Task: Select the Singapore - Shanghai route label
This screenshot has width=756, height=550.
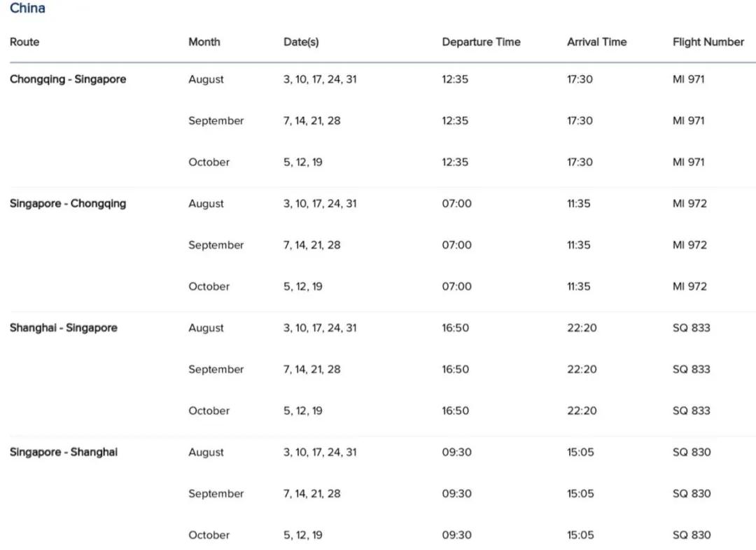Action: coord(64,452)
